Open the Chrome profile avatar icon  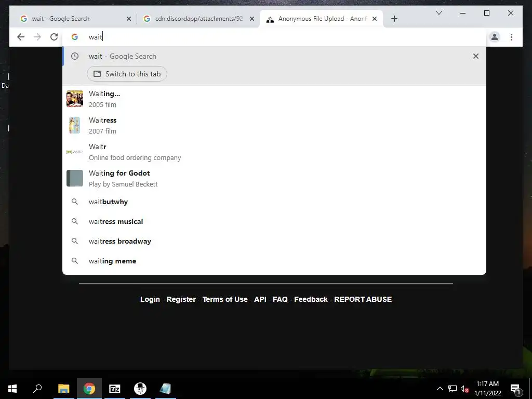pyautogui.click(x=495, y=37)
